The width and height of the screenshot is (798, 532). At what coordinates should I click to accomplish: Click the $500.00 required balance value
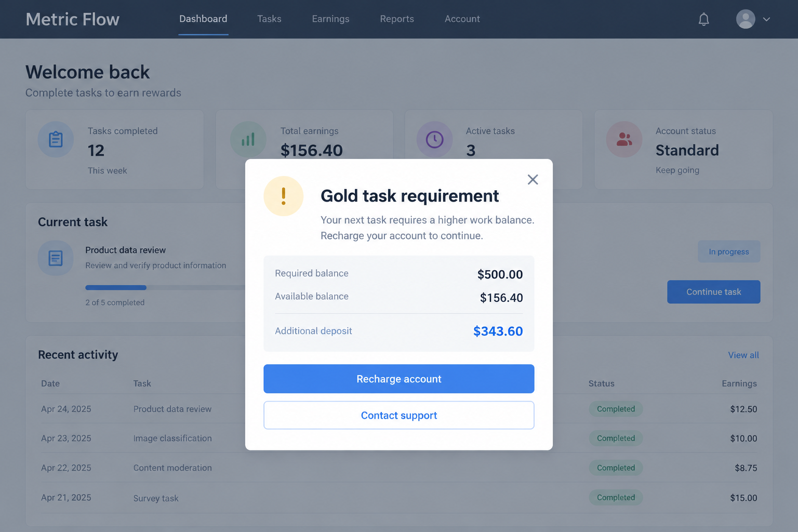coord(500,274)
